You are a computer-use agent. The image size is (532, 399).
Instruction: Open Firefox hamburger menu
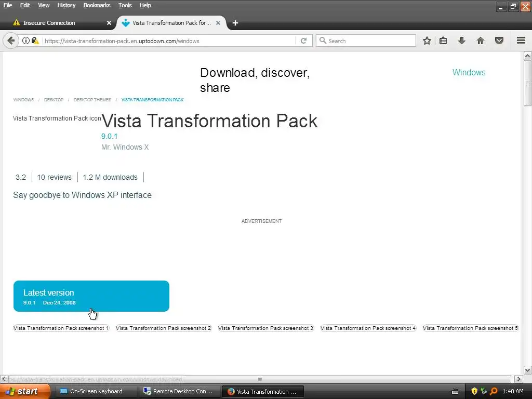pos(521,41)
